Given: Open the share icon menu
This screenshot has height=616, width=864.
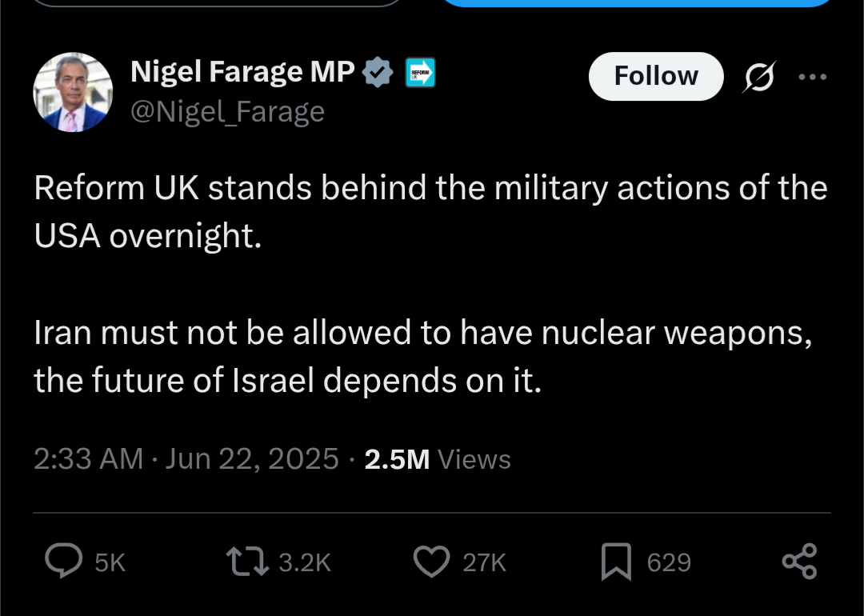Looking at the screenshot, I should (799, 562).
